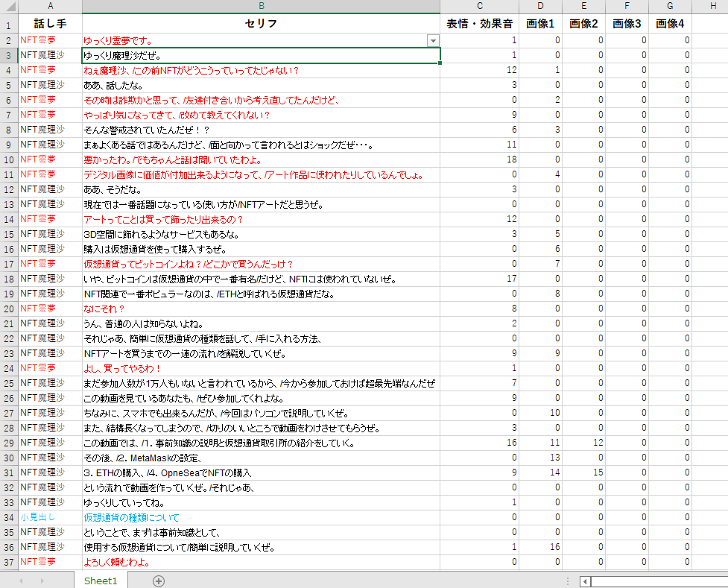The image size is (728, 588).
Task: Select row 1 header
Action: click(9, 23)
